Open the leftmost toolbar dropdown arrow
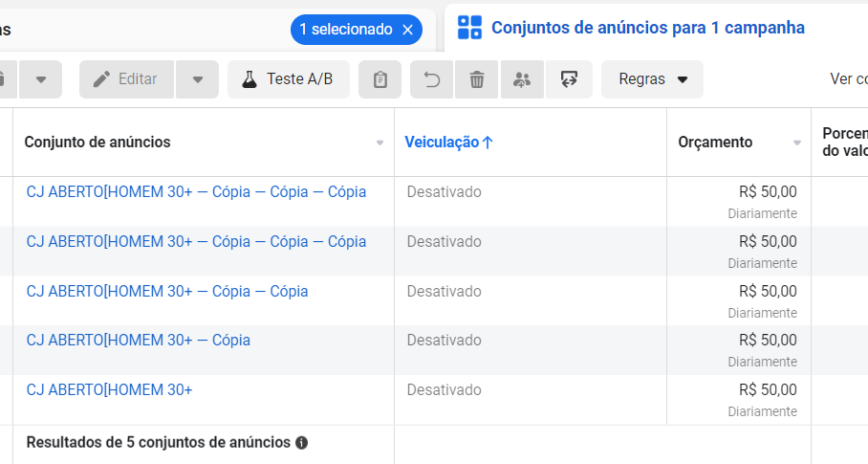The height and width of the screenshot is (464, 868). point(40,79)
